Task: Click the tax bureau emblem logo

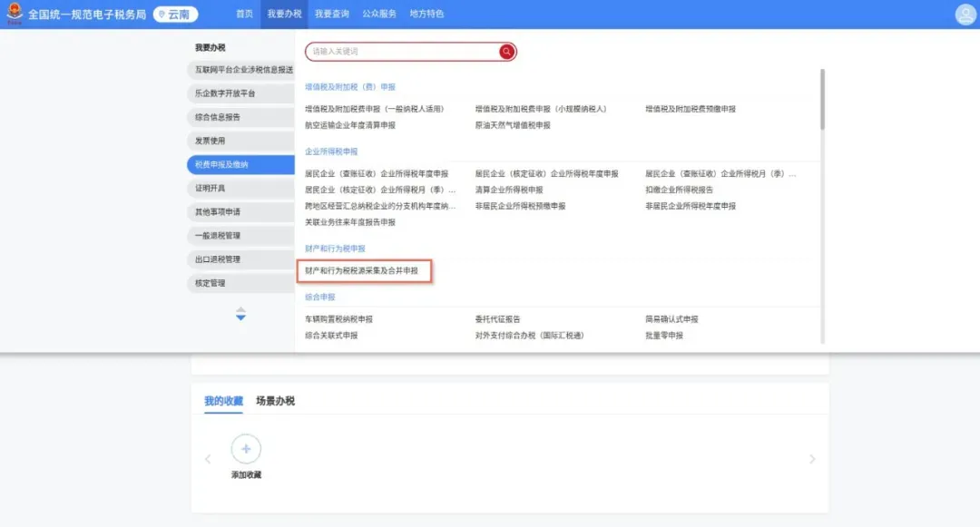Action: click(14, 13)
